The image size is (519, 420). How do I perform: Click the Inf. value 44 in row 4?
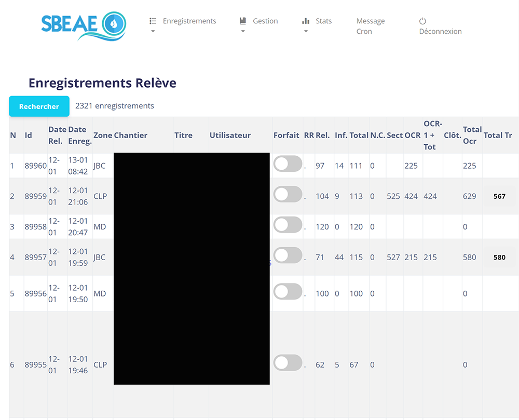339,257
